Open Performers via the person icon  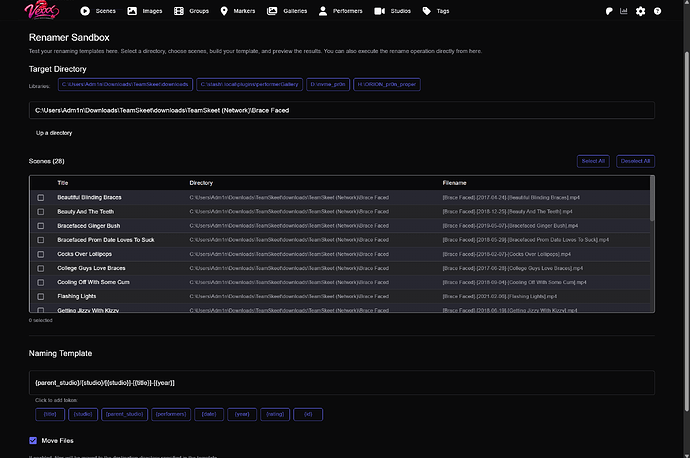pos(323,11)
